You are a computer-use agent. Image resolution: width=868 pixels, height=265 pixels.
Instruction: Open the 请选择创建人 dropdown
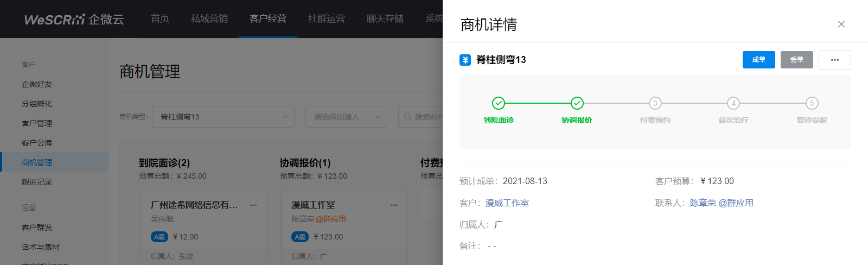346,117
